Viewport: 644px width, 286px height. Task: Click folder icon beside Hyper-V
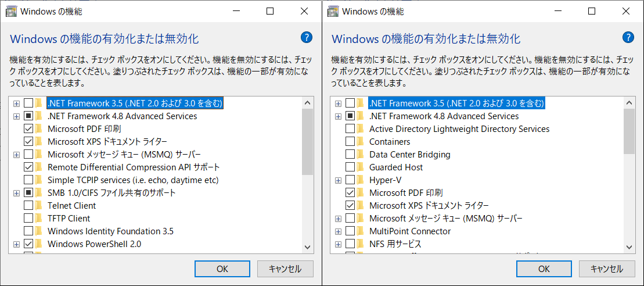361,180
